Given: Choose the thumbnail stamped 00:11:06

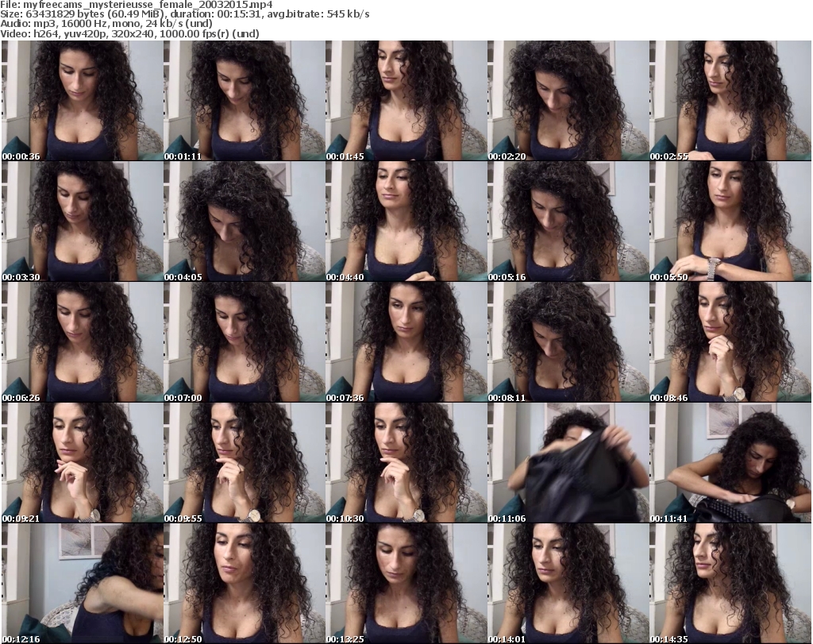Looking at the screenshot, I should [568, 463].
